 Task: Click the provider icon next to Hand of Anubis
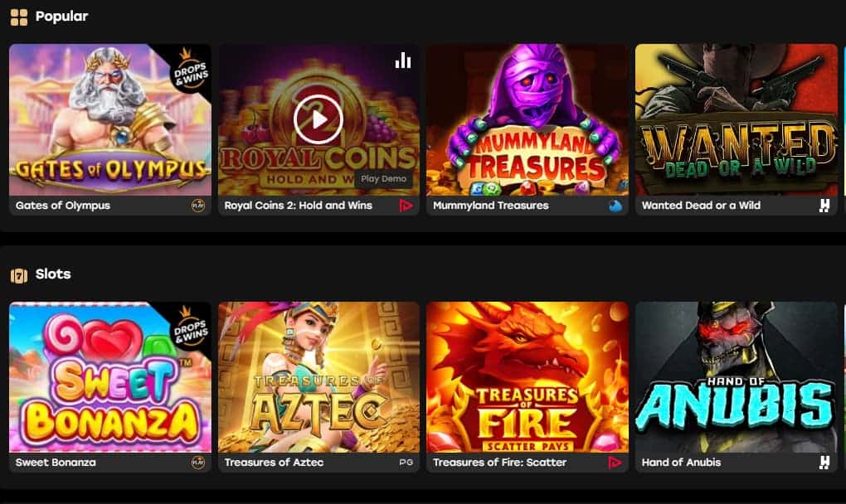point(824,463)
